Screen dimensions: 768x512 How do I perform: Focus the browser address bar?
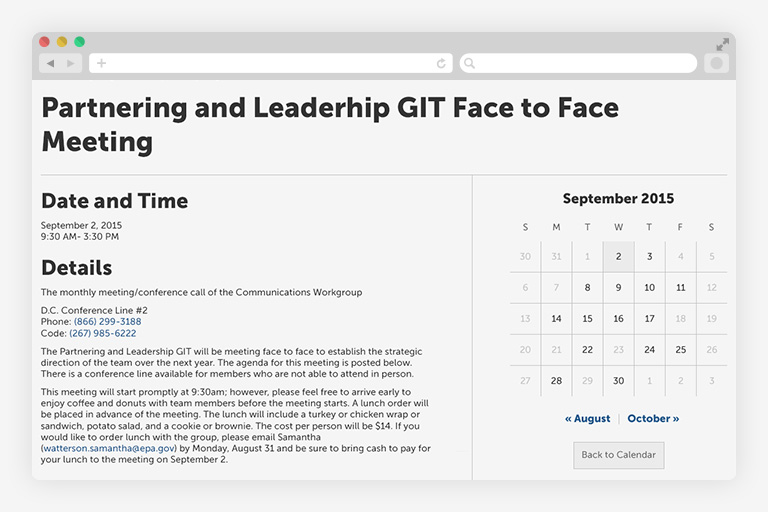click(x=270, y=63)
